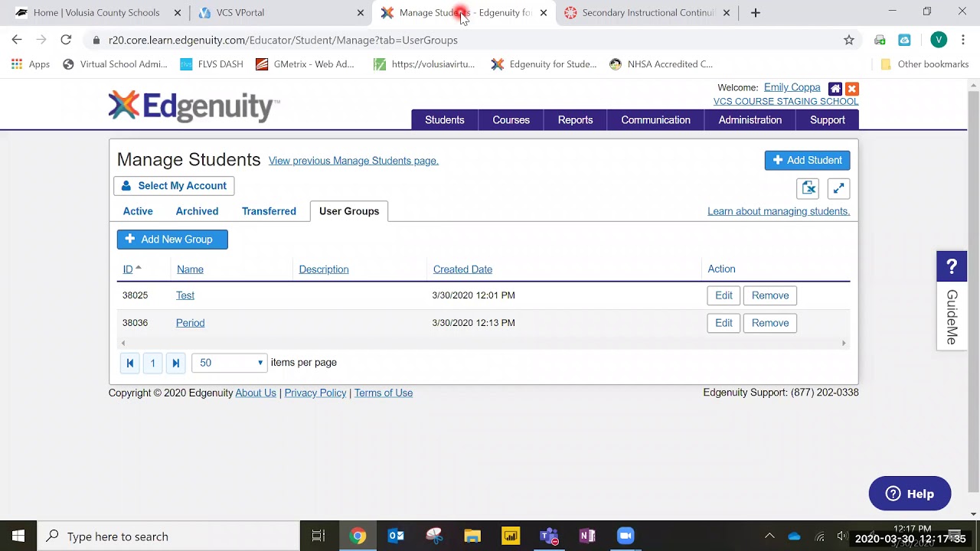This screenshot has width=980, height=551.
Task: Sort groups by Created Date column
Action: (462, 269)
